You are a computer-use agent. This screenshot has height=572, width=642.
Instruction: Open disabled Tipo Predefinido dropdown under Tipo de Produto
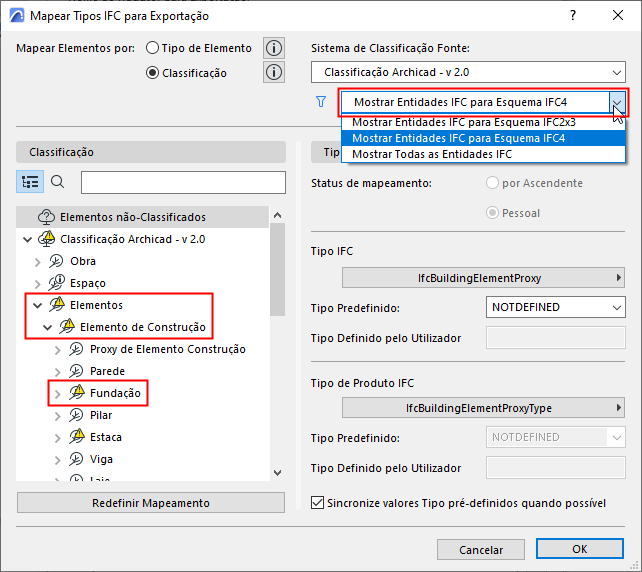(x=556, y=437)
